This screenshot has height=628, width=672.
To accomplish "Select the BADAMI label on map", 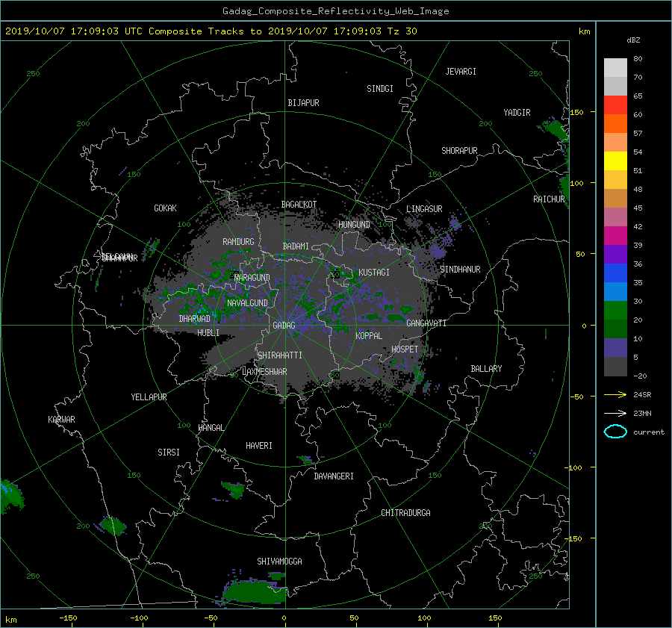I will point(296,246).
